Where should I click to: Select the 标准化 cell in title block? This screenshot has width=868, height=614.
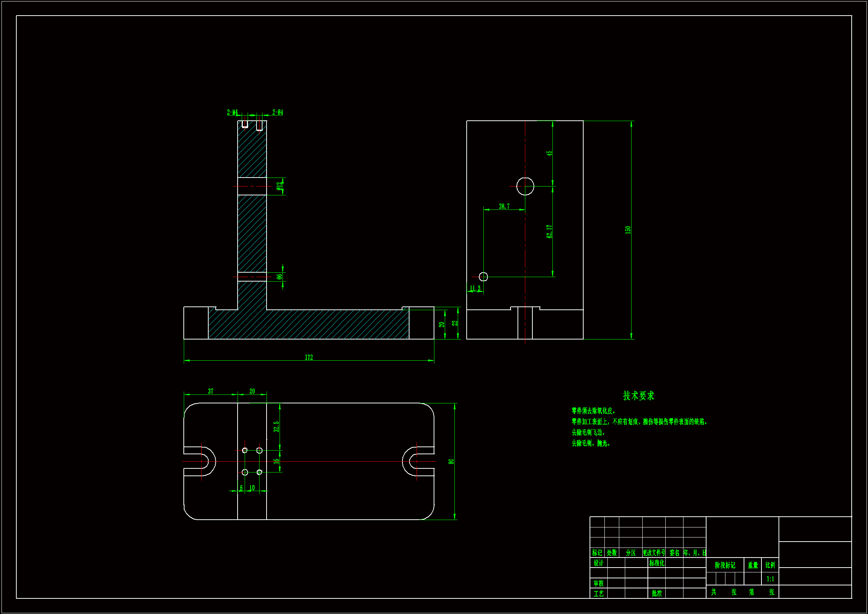(x=657, y=563)
